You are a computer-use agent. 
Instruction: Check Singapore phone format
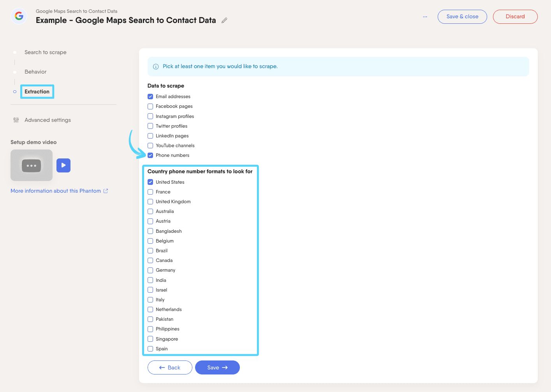coord(150,339)
